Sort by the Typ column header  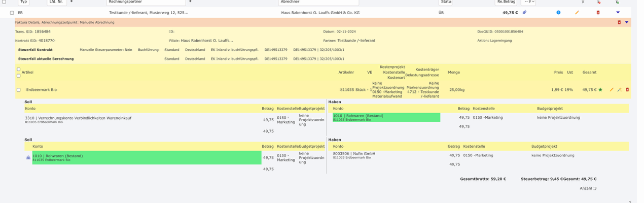coord(24,2)
